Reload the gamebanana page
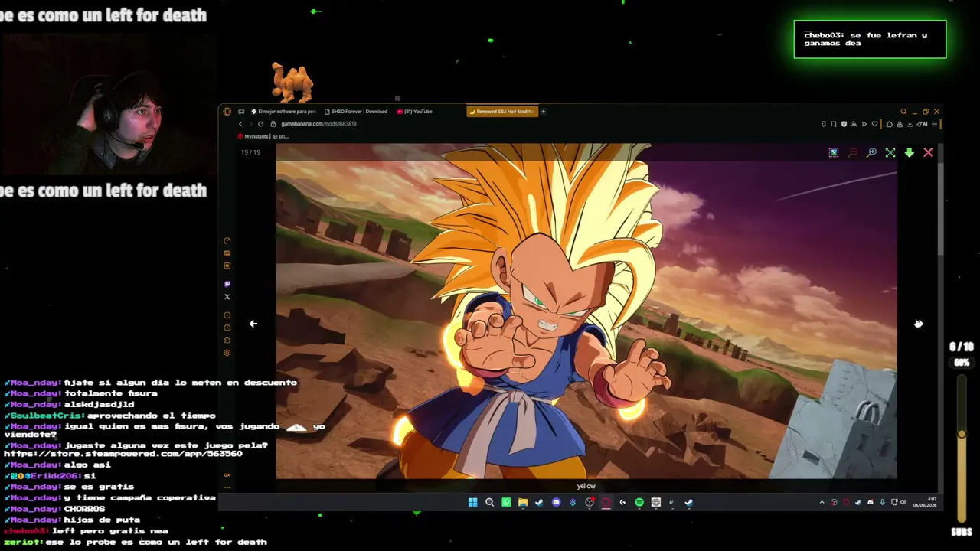 tap(261, 124)
